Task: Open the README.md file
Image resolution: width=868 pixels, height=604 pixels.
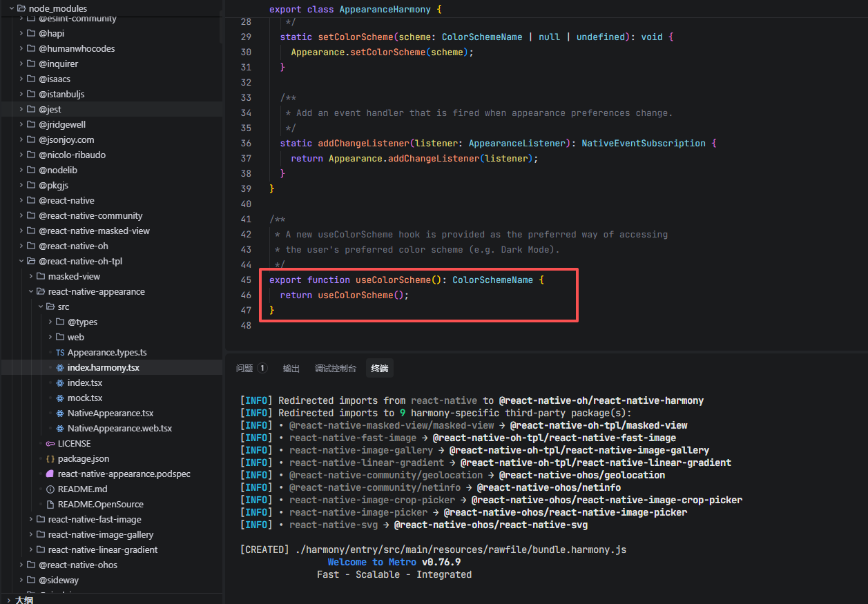Action: (83, 489)
